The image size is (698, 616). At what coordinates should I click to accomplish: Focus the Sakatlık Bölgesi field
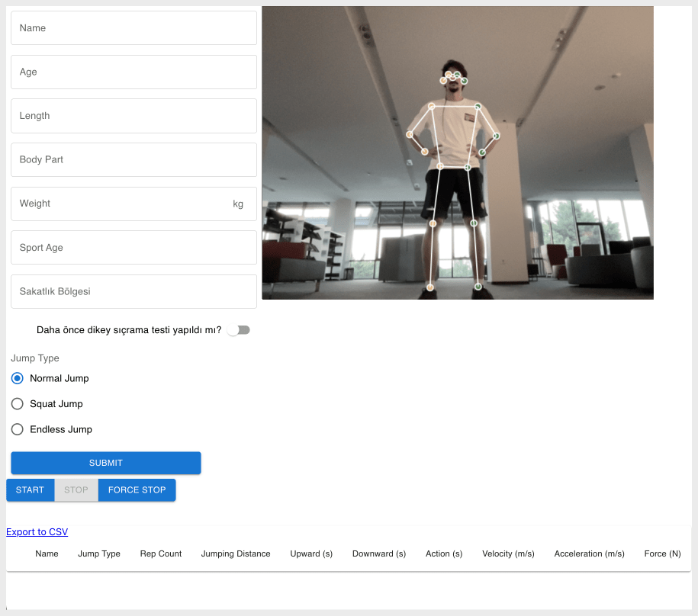pyautogui.click(x=133, y=292)
